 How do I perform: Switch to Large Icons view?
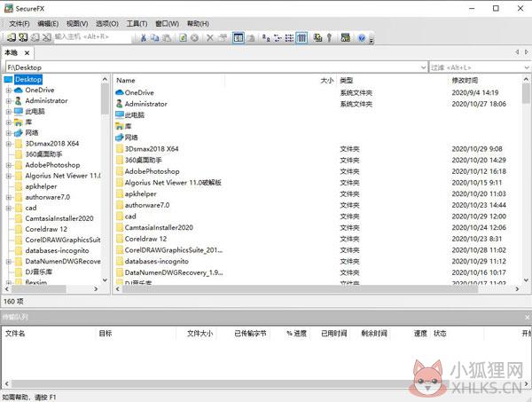(266, 37)
